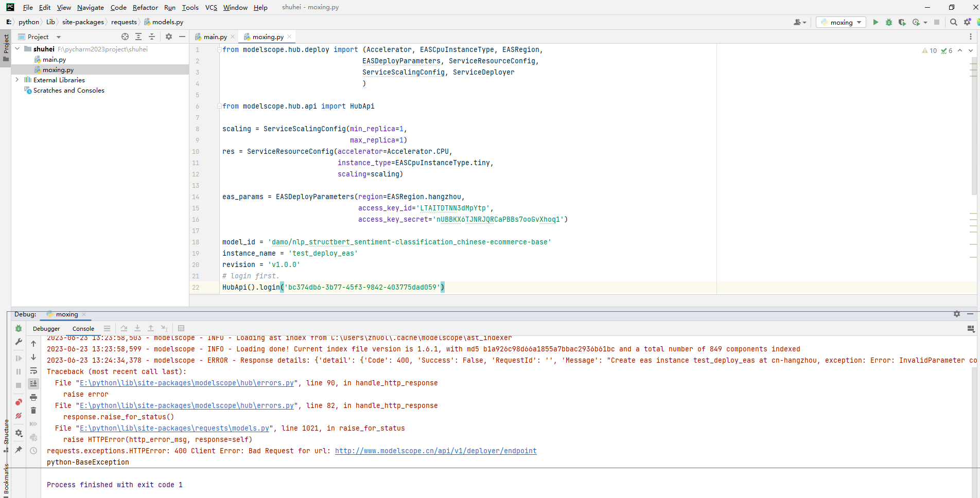Image resolution: width=980 pixels, height=498 pixels.
Task: Click Select Opened File target icon
Action: tap(125, 37)
